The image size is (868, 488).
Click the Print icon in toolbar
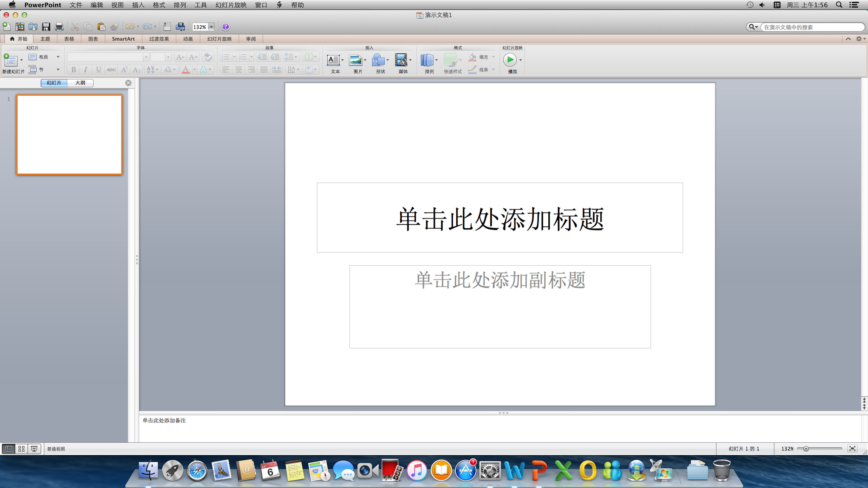(59, 27)
